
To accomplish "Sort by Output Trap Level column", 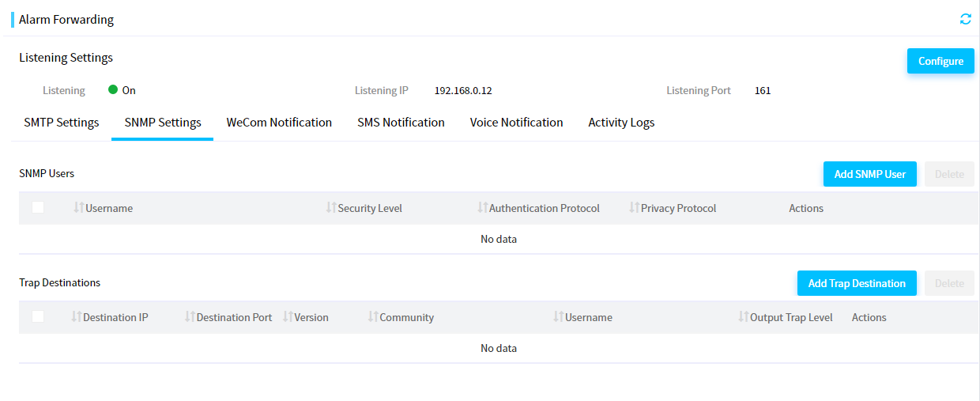I will pyautogui.click(x=744, y=316).
